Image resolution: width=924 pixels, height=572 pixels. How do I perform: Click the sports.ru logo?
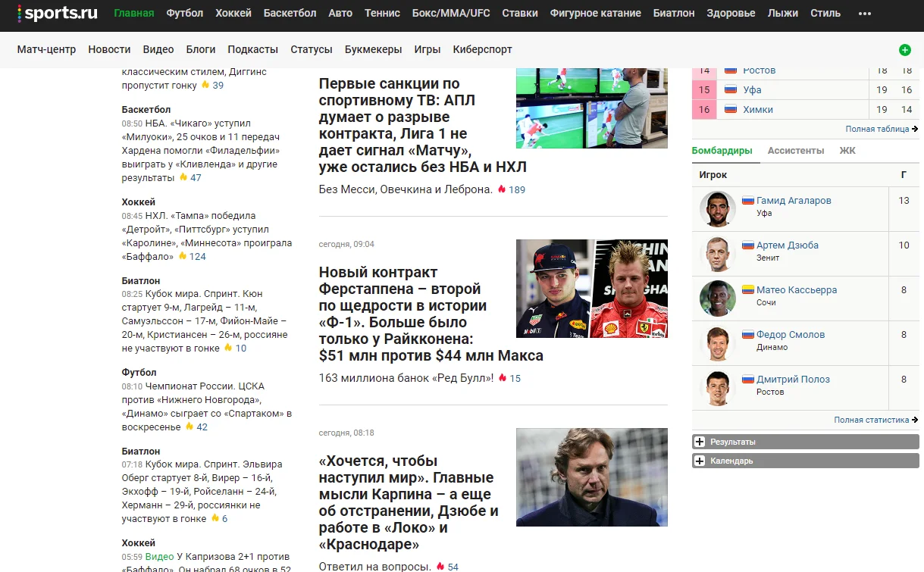(x=58, y=13)
